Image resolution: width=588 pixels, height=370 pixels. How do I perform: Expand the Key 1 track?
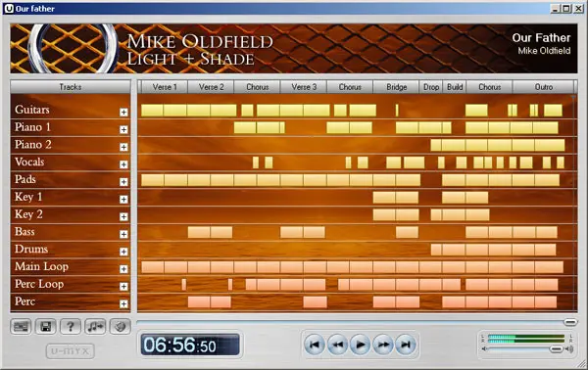point(123,199)
